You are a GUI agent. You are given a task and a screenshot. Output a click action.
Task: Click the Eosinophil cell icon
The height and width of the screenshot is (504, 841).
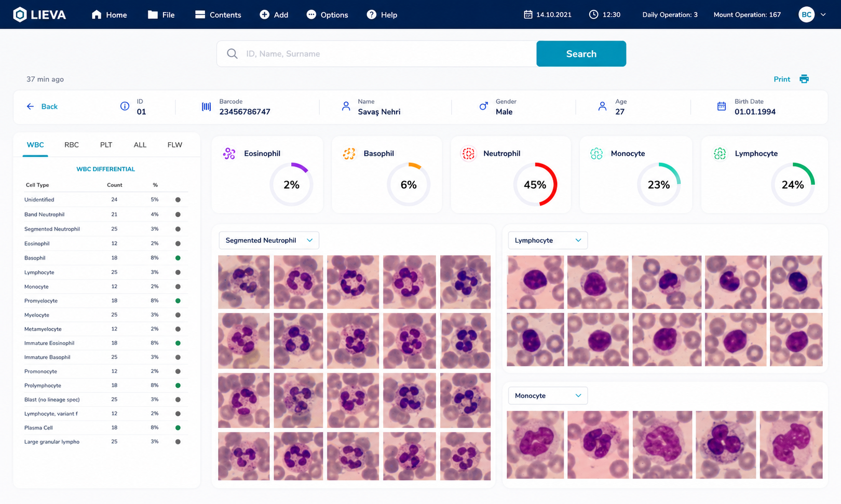[x=229, y=153]
